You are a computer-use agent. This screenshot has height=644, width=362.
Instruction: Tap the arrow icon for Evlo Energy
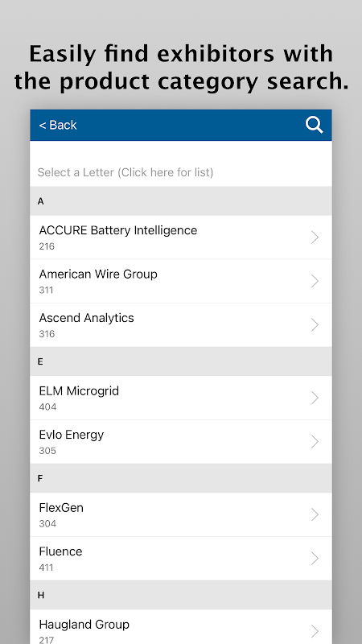click(x=315, y=441)
